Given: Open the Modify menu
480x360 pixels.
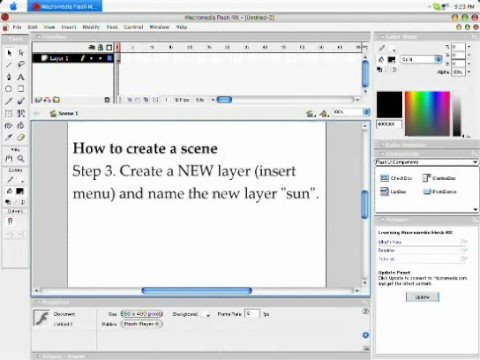Looking at the screenshot, I should click(x=91, y=27).
